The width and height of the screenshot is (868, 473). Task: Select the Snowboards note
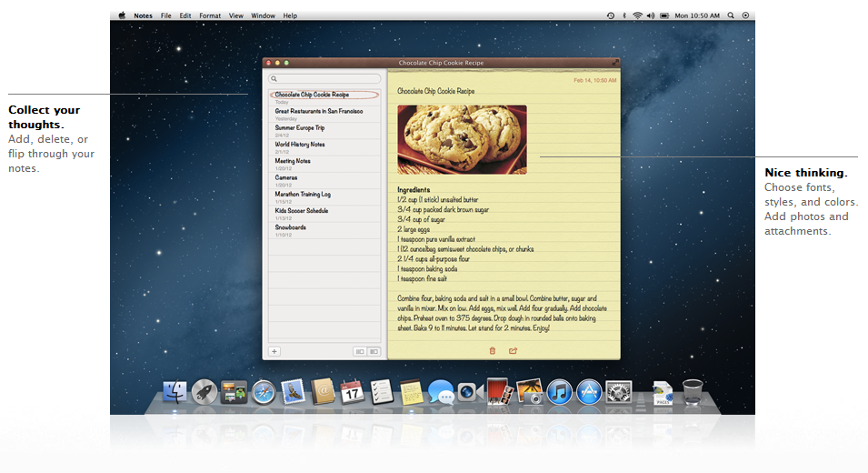pos(325,230)
